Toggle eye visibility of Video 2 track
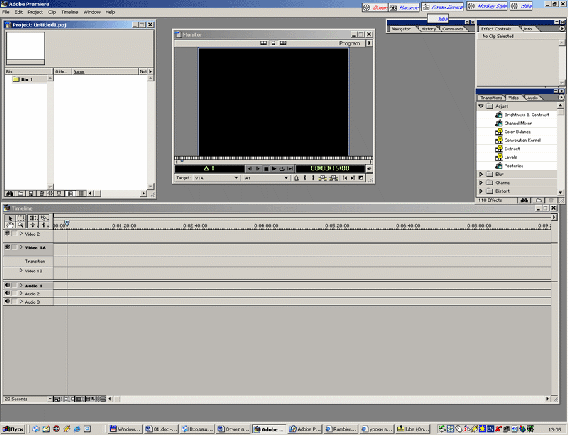Screen dimensions: 569x436 (7, 234)
